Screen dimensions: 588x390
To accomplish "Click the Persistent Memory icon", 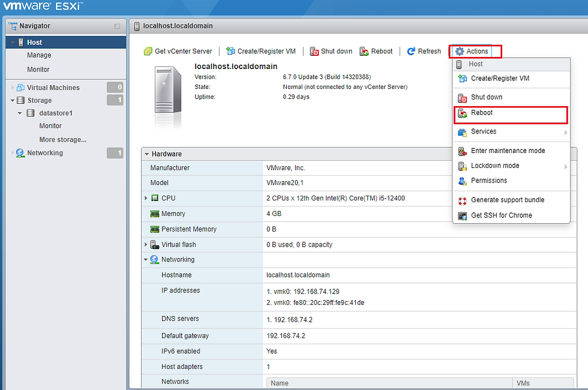I will pyautogui.click(x=155, y=229).
